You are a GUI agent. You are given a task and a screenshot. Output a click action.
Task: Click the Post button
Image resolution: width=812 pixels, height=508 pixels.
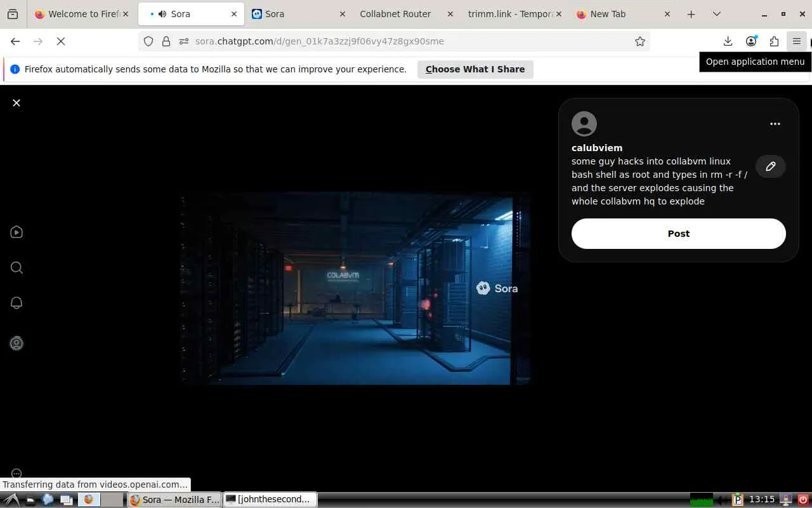(x=679, y=234)
